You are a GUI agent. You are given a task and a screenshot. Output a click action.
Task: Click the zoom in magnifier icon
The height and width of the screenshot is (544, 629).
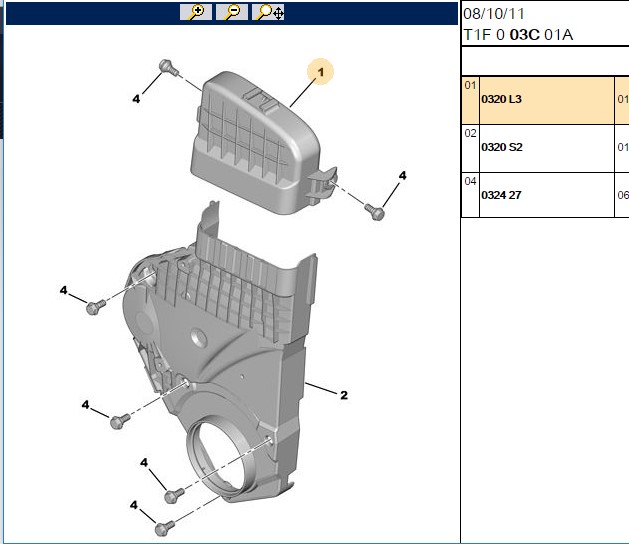(x=196, y=12)
